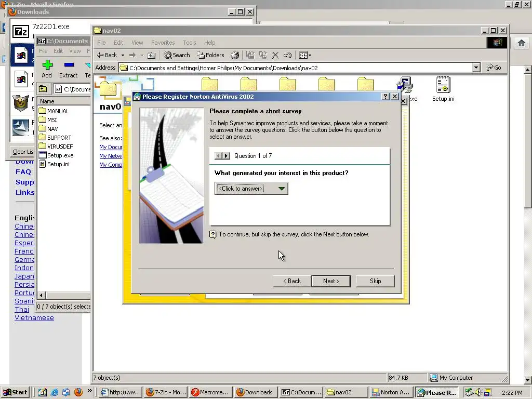Click the My Documents link in nav02 side pane
The width and height of the screenshot is (532, 399).
click(111, 147)
